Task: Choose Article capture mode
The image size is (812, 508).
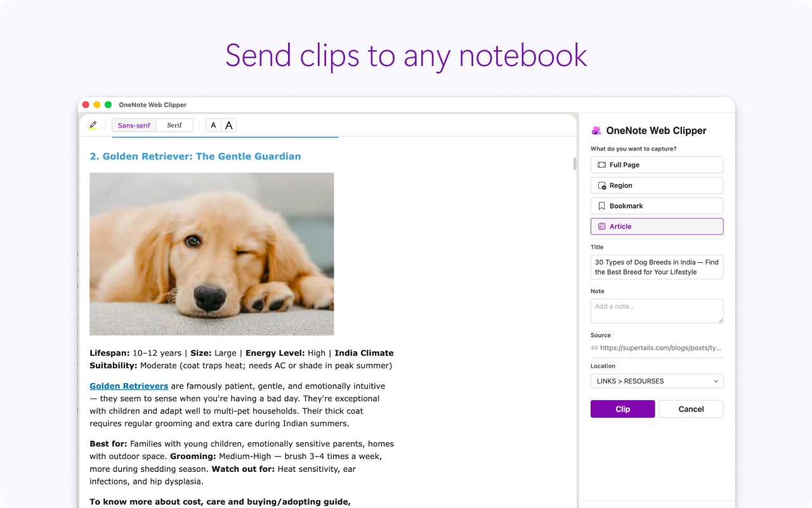Action: [657, 227]
